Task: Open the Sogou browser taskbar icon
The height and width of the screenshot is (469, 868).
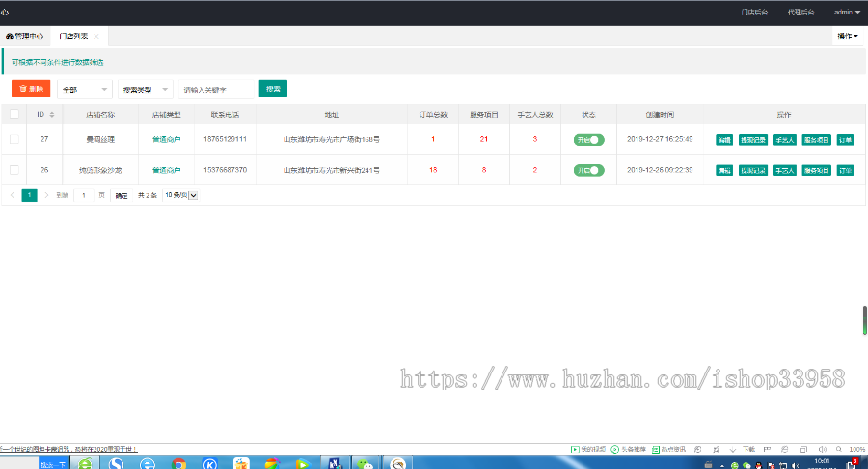Action: click(x=117, y=463)
